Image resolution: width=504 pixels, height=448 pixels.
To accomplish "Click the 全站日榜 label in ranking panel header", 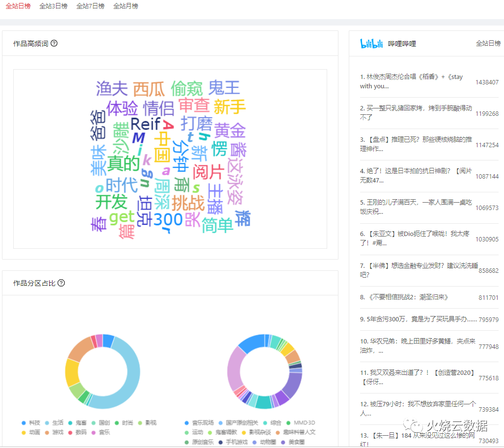I will click(x=488, y=43).
